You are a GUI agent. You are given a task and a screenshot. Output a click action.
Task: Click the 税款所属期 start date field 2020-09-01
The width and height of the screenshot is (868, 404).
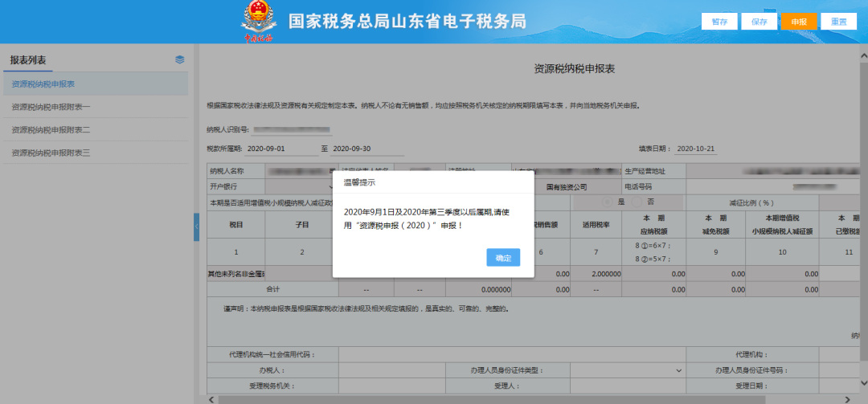281,149
